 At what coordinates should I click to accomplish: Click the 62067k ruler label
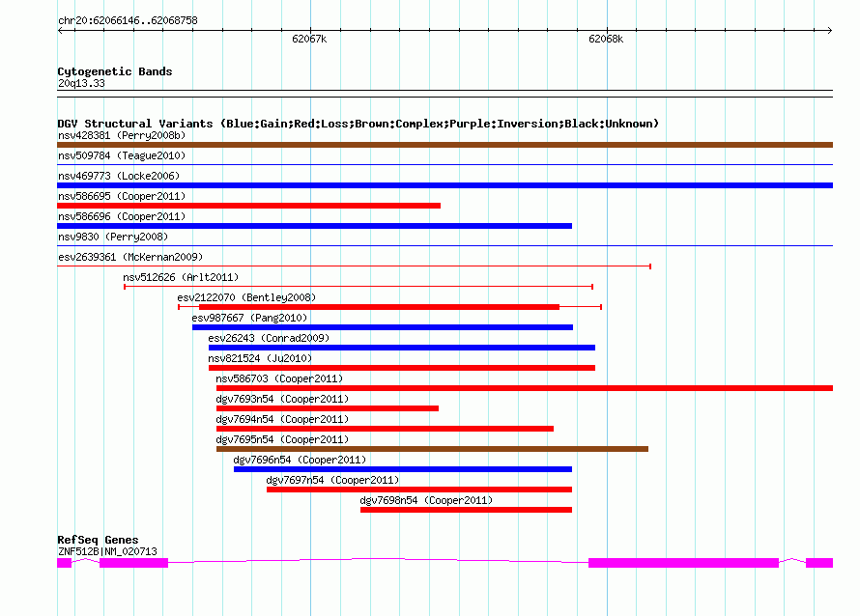pos(309,39)
